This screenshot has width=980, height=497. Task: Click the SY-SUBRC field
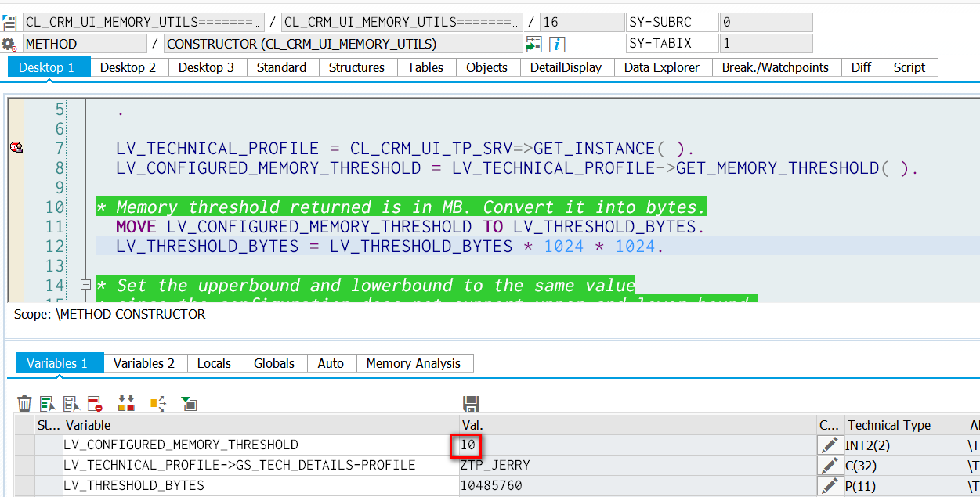pos(672,22)
